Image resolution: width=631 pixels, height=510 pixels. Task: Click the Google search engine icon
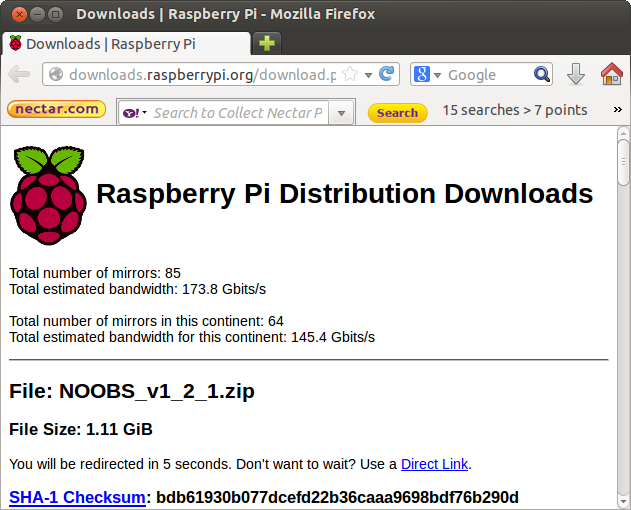click(422, 74)
